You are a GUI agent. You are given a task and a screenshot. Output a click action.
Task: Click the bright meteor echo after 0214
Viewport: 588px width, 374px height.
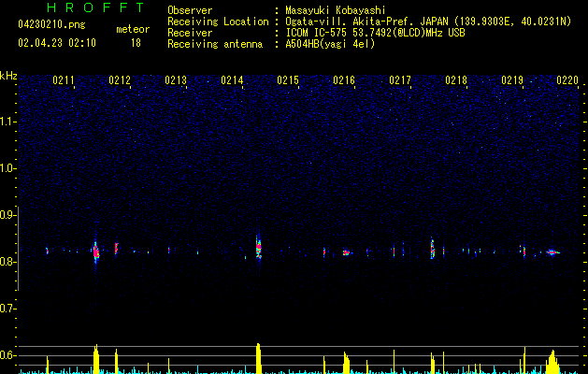(258, 248)
